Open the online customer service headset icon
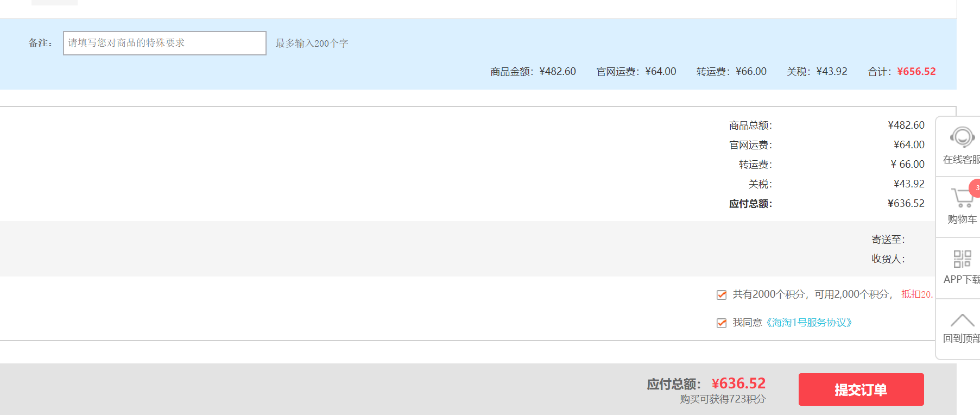This screenshot has height=415, width=980. coord(962,137)
